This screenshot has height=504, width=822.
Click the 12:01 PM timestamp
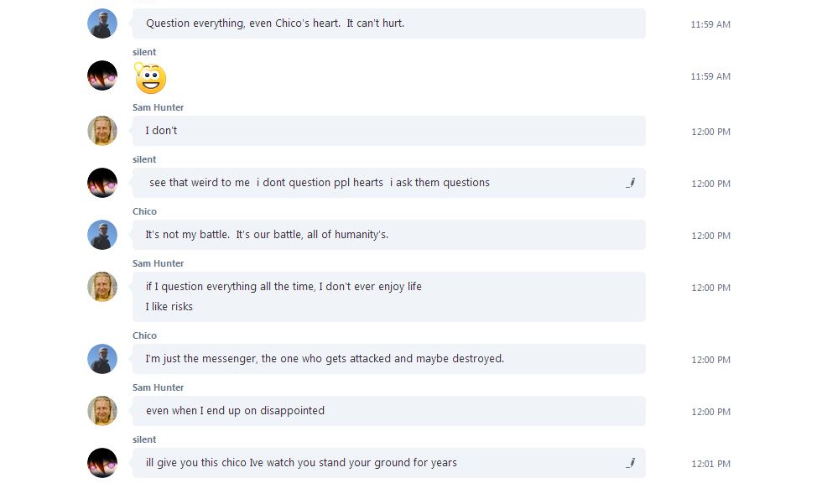[710, 464]
